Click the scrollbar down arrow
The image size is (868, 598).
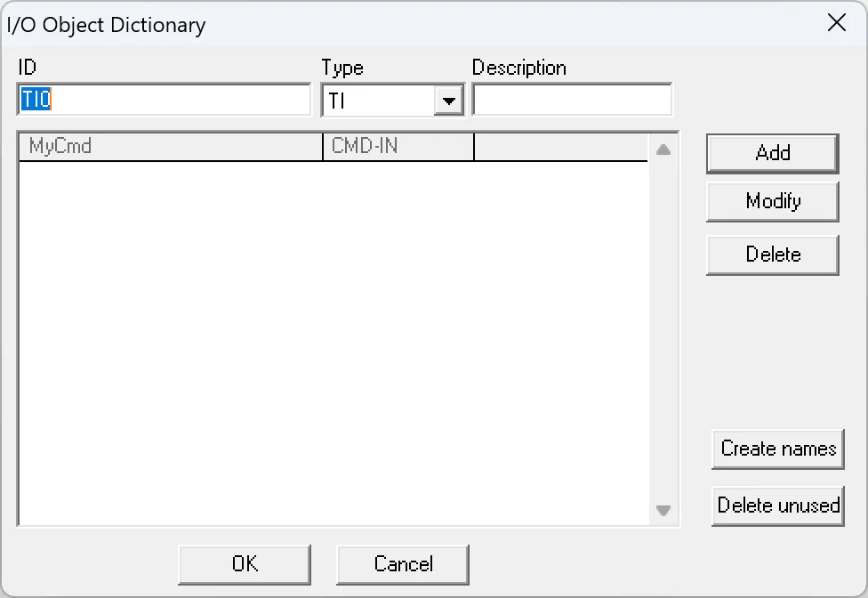(663, 512)
